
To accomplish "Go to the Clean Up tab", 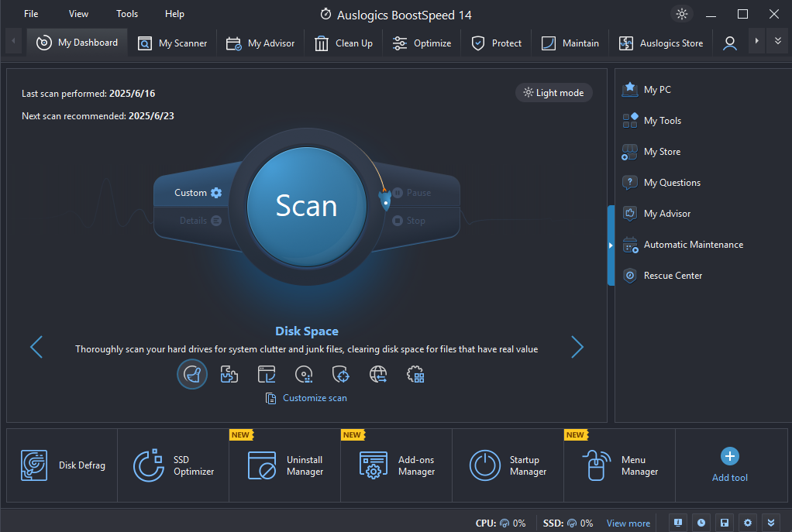I will point(343,43).
